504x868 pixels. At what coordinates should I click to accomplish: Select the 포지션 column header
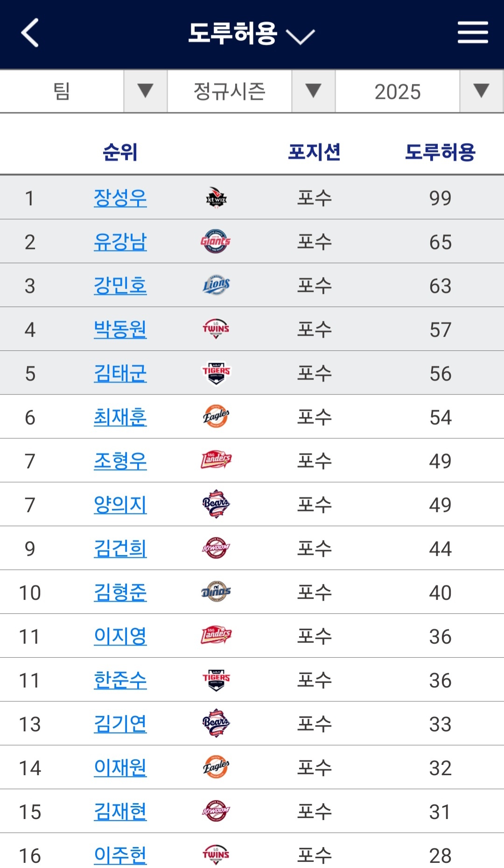click(314, 152)
